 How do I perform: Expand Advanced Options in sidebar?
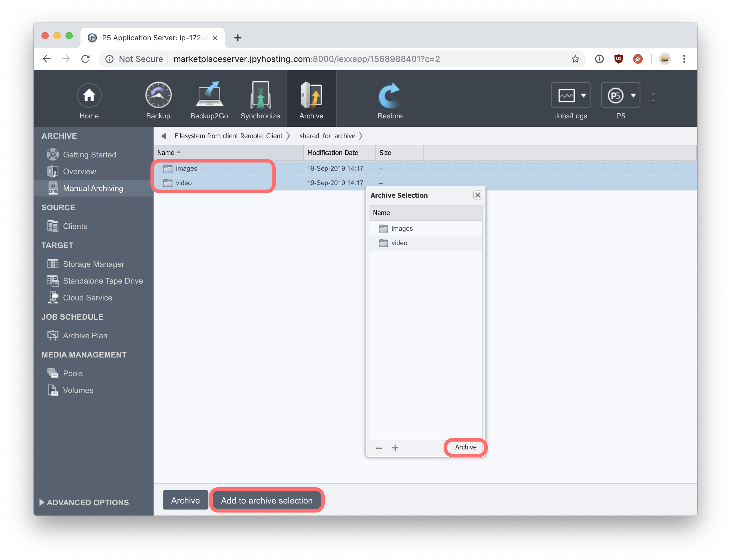click(84, 502)
